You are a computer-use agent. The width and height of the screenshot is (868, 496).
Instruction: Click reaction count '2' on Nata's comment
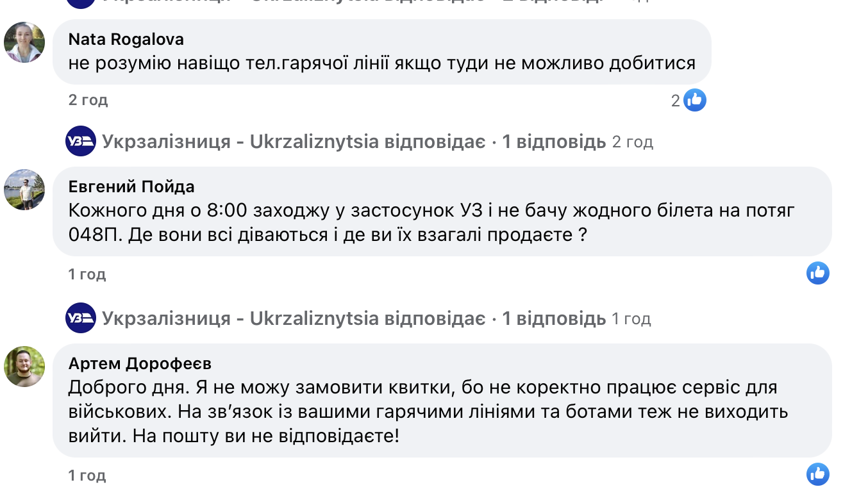point(675,101)
